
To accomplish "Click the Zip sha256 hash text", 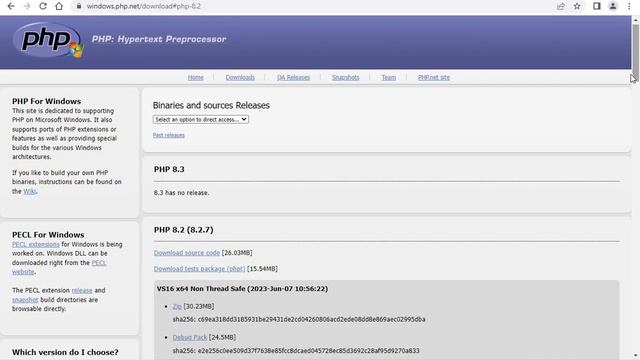I will coord(299,319).
